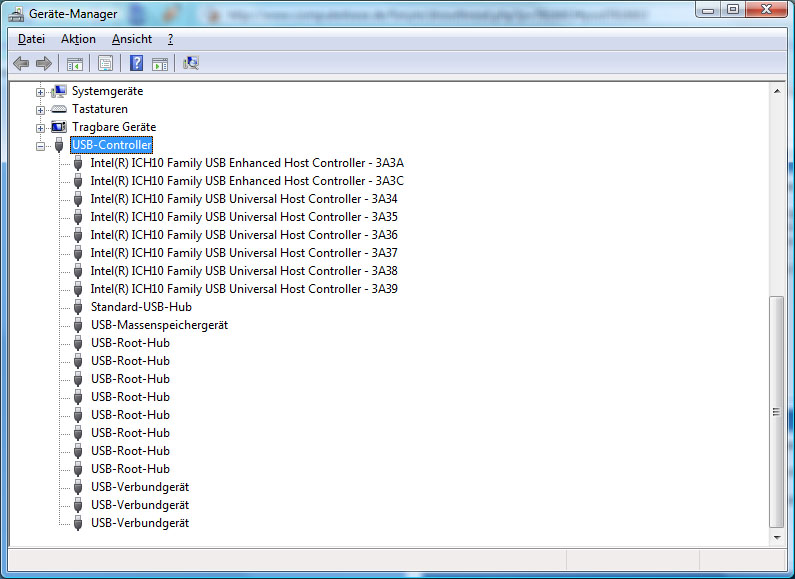
Task: Open the ? help menu
Action: pyautogui.click(x=170, y=39)
